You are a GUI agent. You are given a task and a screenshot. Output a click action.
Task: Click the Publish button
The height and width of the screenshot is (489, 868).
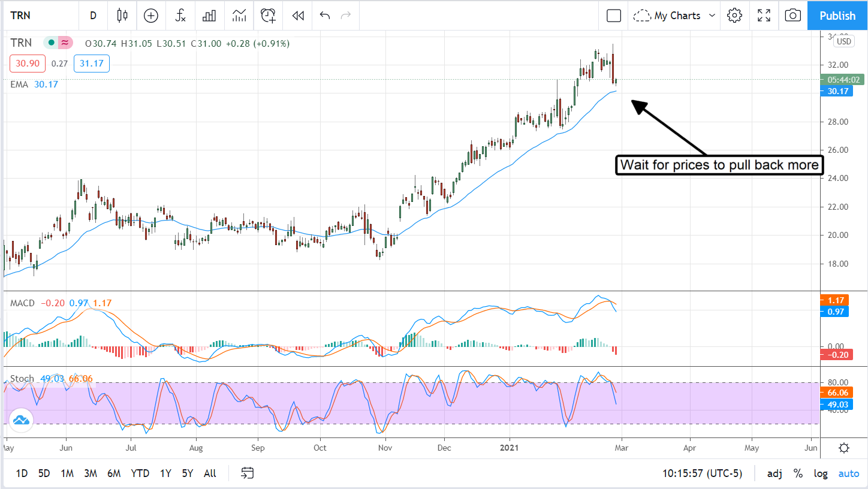(x=837, y=16)
